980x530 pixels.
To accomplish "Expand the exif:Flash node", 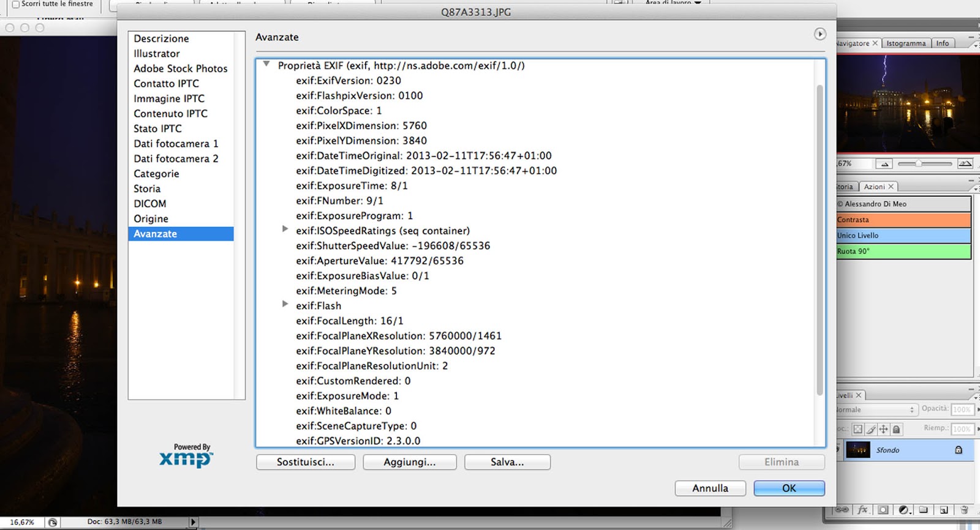I will [285, 304].
